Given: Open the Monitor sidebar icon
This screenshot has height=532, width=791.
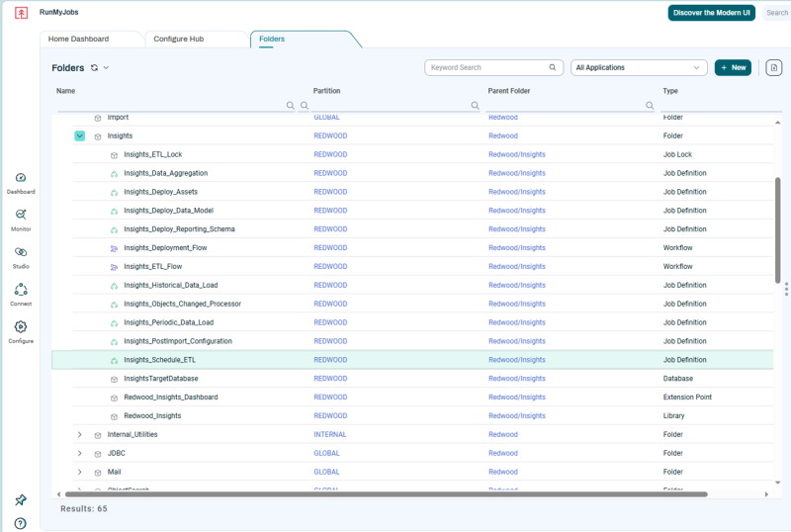Looking at the screenshot, I should [x=21, y=215].
